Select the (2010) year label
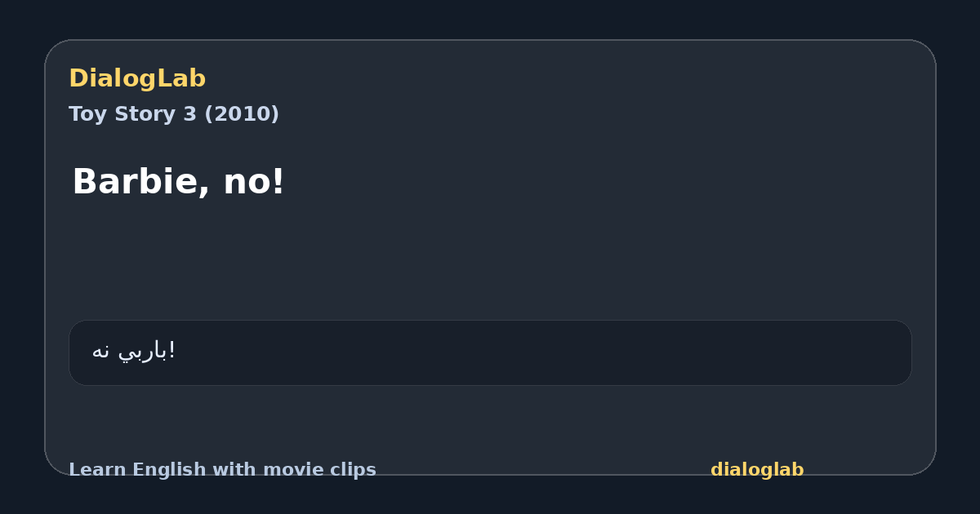 [241, 114]
